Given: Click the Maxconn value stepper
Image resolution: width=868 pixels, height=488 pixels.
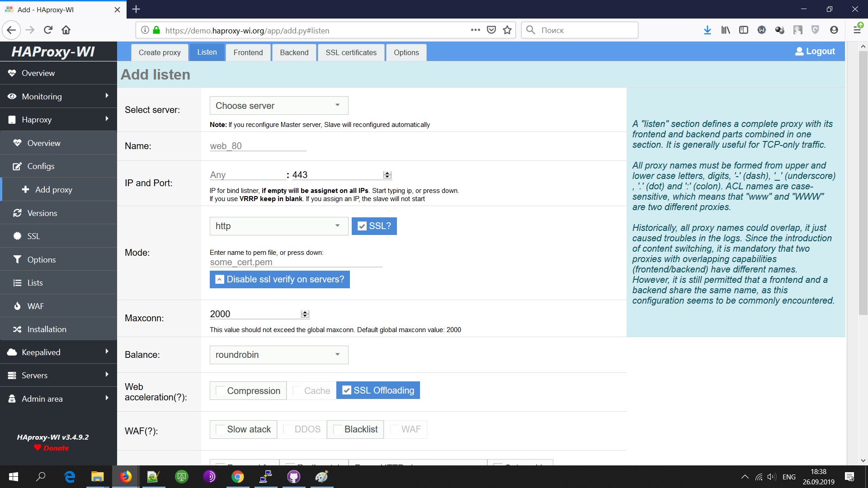Looking at the screenshot, I should pyautogui.click(x=305, y=314).
